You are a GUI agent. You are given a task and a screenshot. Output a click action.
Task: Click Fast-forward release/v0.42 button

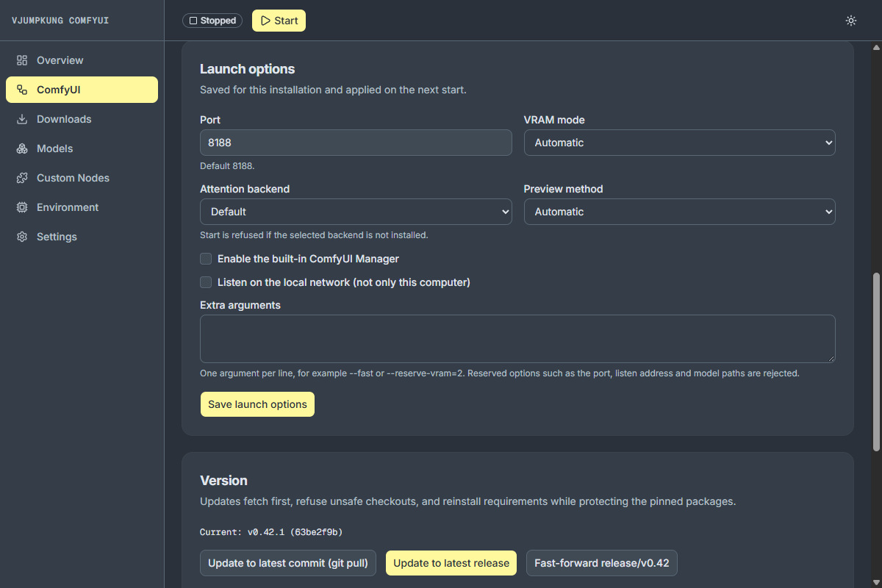click(602, 563)
